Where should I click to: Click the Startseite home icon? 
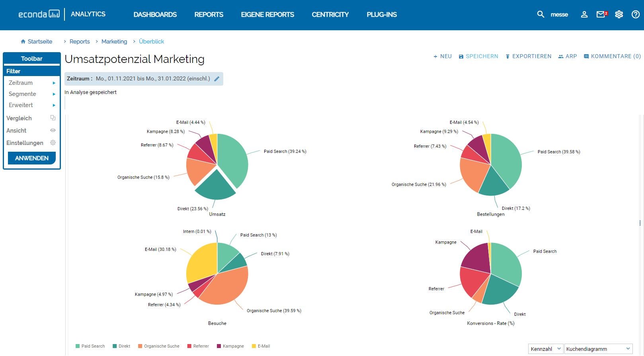point(23,41)
